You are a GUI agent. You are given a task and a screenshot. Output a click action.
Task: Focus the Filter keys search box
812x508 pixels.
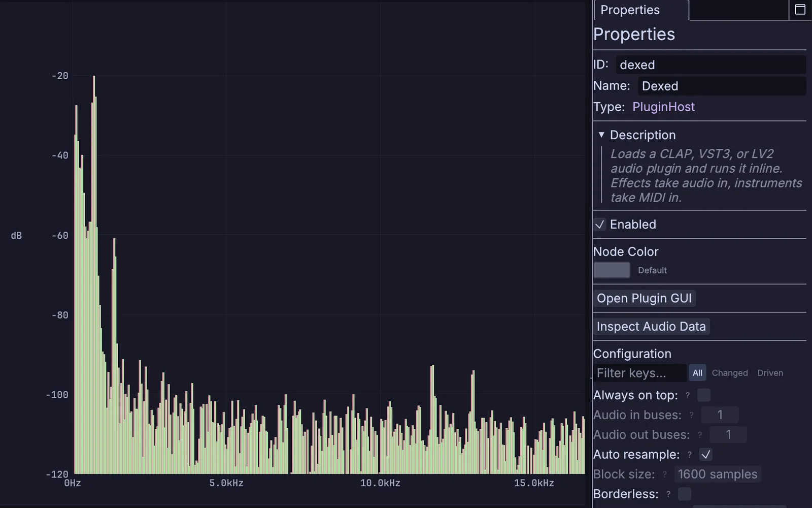coord(640,373)
